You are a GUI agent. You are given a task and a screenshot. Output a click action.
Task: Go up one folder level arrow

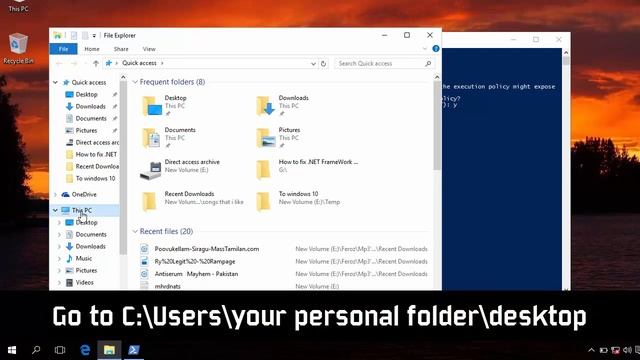96,63
